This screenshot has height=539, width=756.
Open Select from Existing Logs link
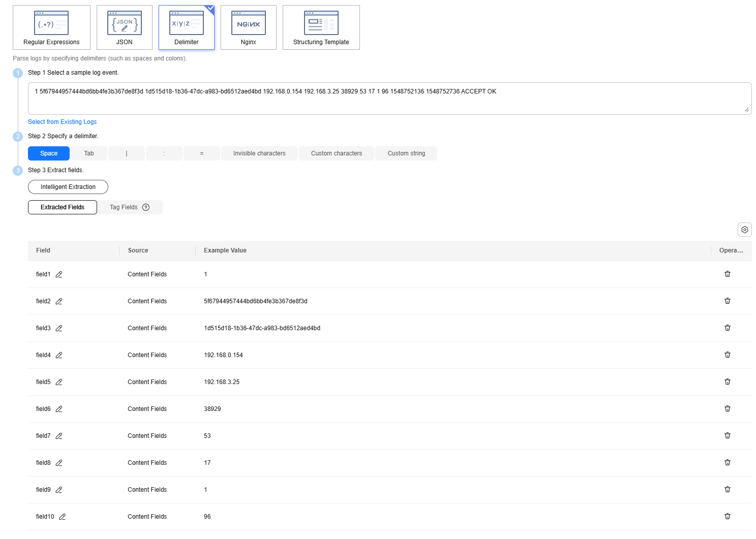tap(62, 122)
